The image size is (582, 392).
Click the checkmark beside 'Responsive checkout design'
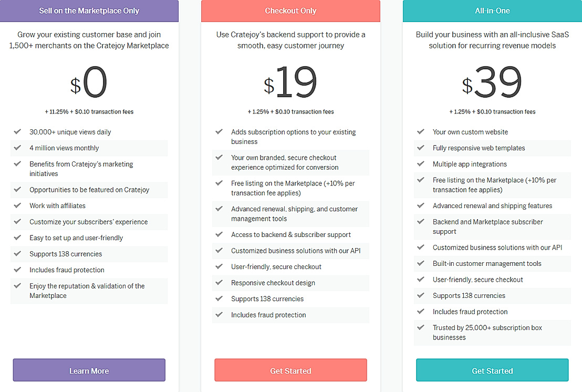coord(219,283)
